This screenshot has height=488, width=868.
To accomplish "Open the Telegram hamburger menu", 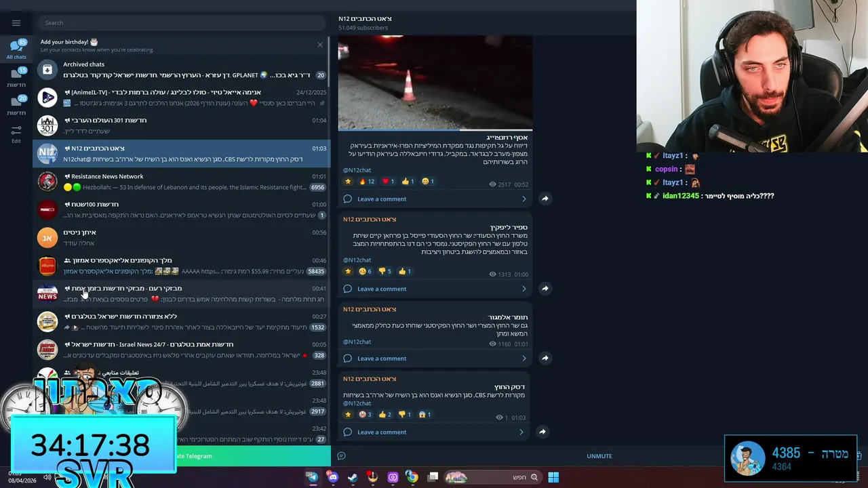I will [16, 22].
